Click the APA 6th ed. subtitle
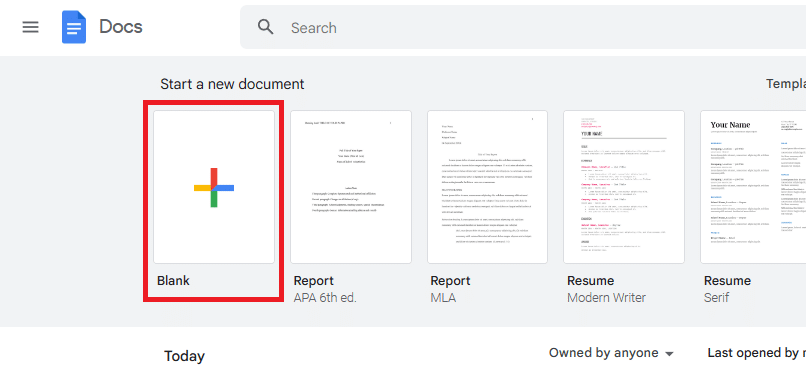Viewport: 806px width, 392px height. [x=325, y=297]
